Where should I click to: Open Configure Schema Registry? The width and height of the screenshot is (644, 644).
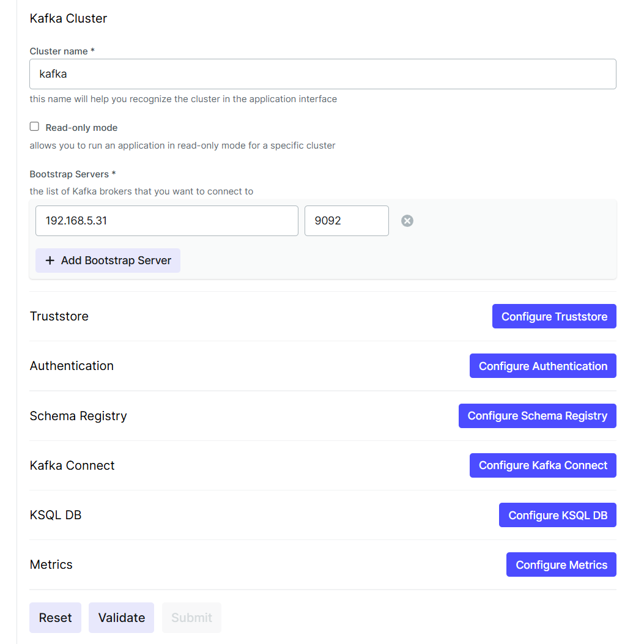(537, 416)
